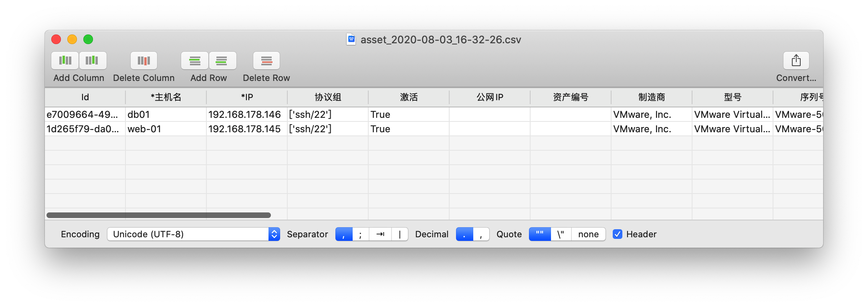Select VMware, Inc. cell in db01 row
This screenshot has height=307, width=868.
pos(652,115)
